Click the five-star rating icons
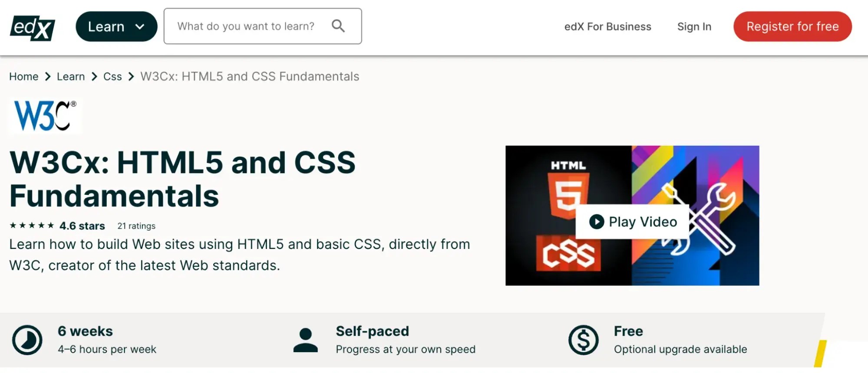Image resolution: width=868 pixels, height=373 pixels. 32,226
